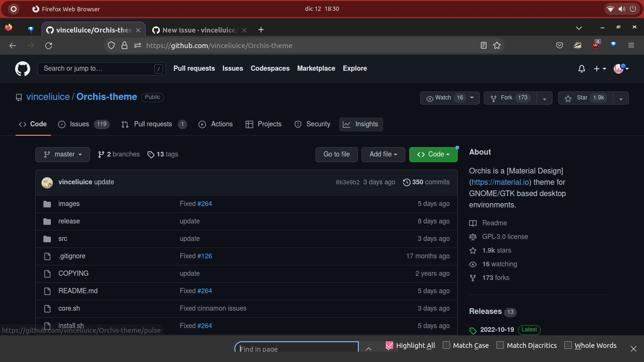Open the green Code dropdown
The height and width of the screenshot is (362, 644).
(x=433, y=154)
